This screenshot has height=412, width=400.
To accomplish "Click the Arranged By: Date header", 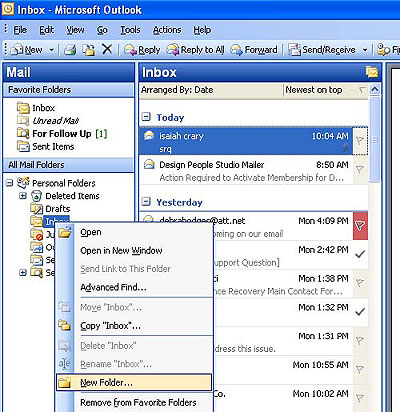I will click(x=211, y=90).
